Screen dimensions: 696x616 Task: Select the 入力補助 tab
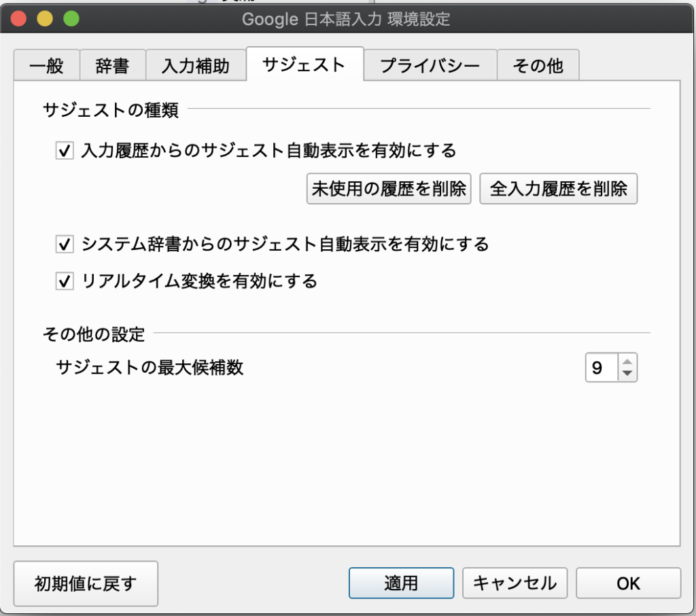pos(195,66)
